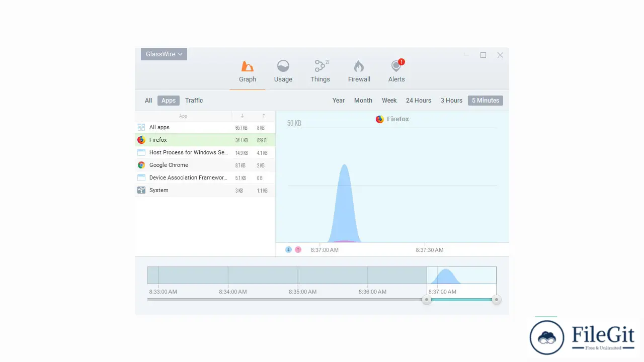
Task: Click All apps download value 65.7 KB
Action: click(x=241, y=128)
